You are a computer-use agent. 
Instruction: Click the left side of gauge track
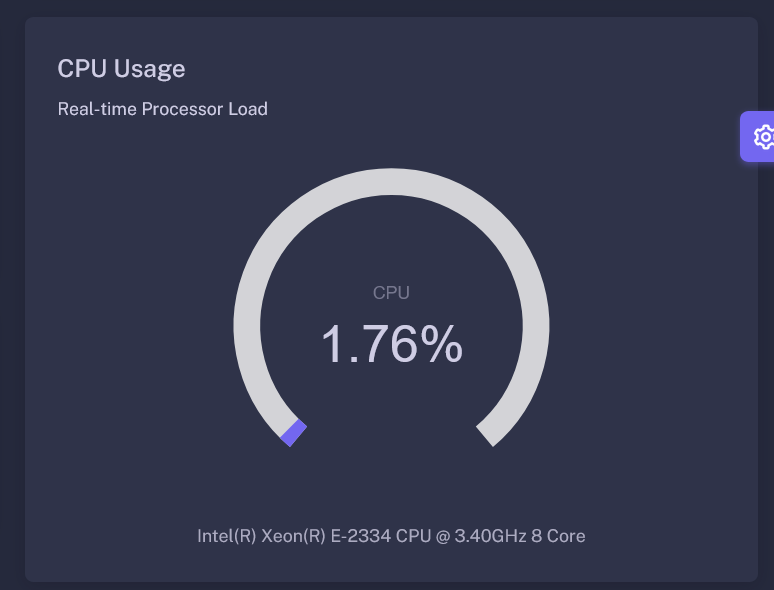[247, 326]
